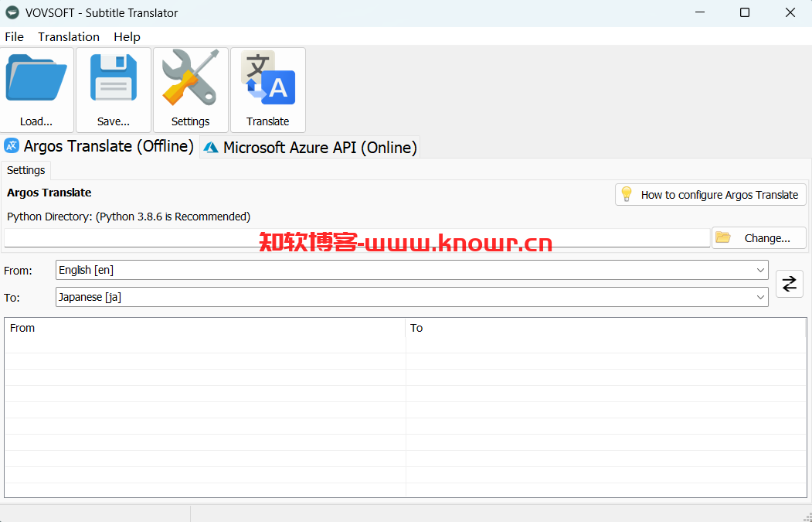Maximize the Subtitle Translator window
This screenshot has width=812, height=522.
745,12
